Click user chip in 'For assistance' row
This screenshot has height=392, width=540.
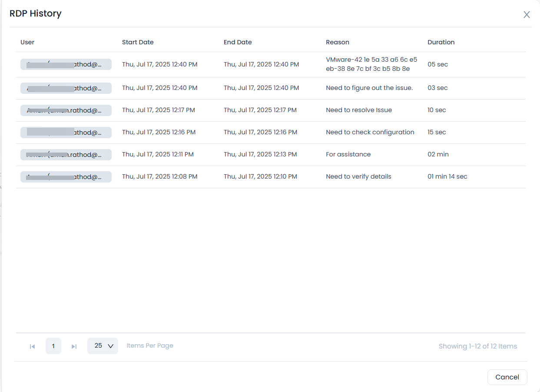pyautogui.click(x=66, y=155)
